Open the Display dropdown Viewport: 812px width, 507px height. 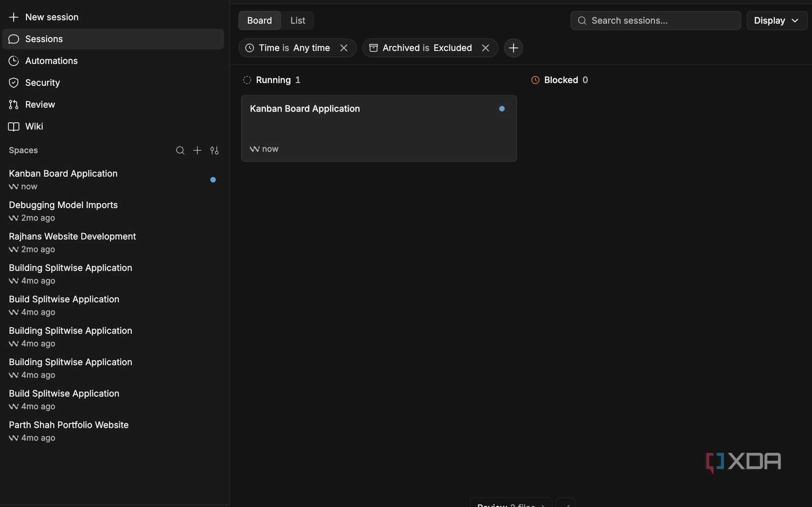point(777,21)
